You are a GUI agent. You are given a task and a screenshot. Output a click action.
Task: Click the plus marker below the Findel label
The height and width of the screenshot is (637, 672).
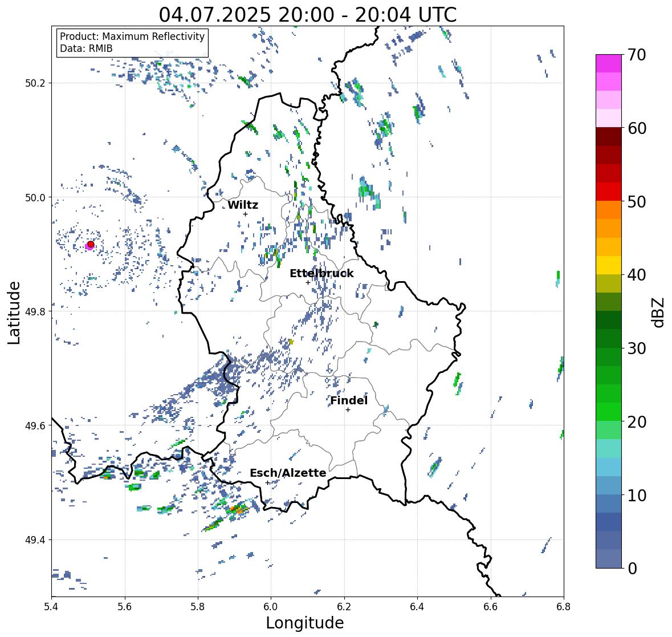(x=348, y=410)
